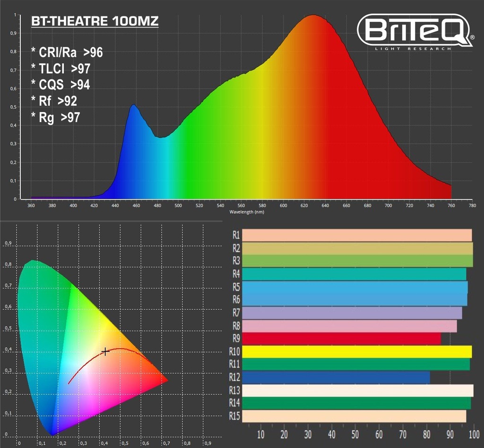The height and width of the screenshot is (448, 484).
Task: Click the BriteQ Light Research logo
Action: click(416, 33)
